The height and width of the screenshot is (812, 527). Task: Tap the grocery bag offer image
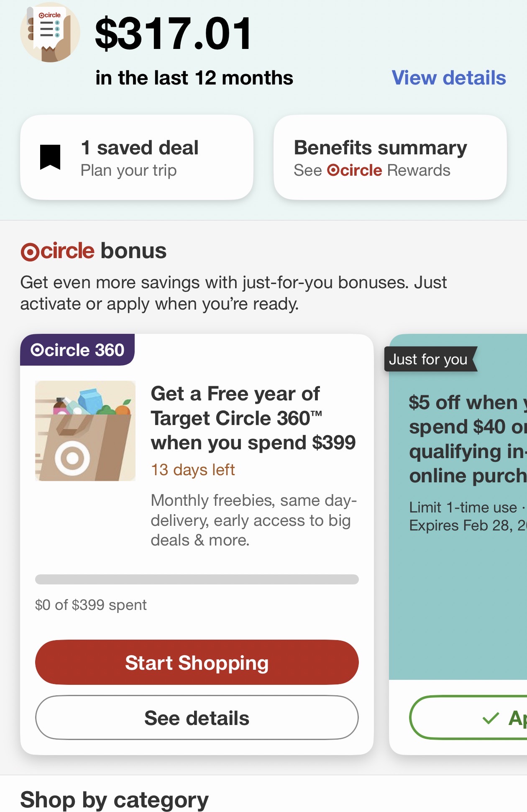(x=85, y=431)
